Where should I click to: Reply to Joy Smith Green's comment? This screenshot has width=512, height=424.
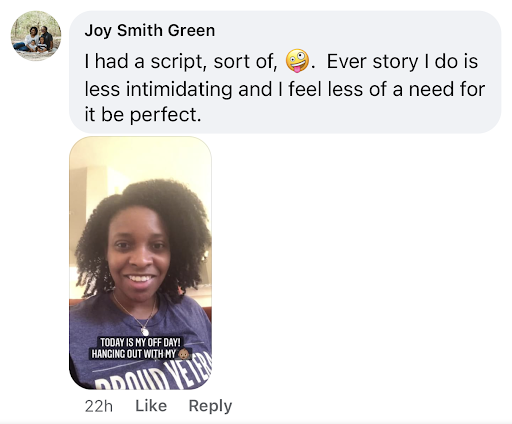[x=210, y=406]
